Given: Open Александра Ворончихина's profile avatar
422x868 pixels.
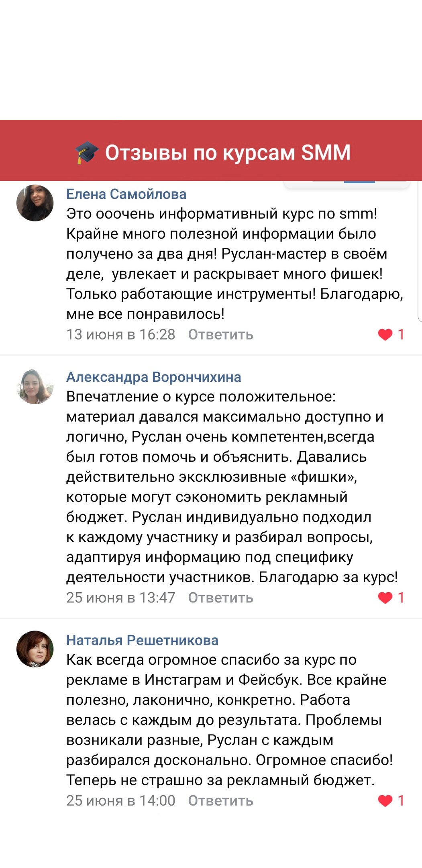Looking at the screenshot, I should click(35, 386).
